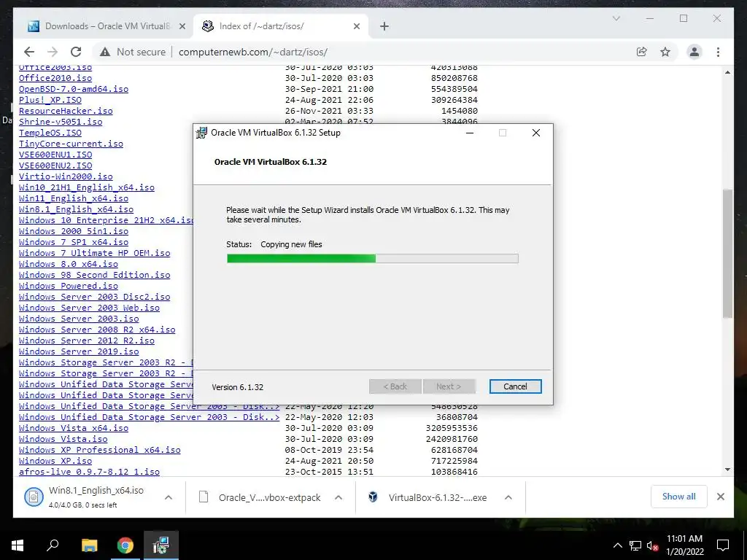747x560 pixels.
Task: Click the muted volume tray icon
Action: pyautogui.click(x=653, y=545)
